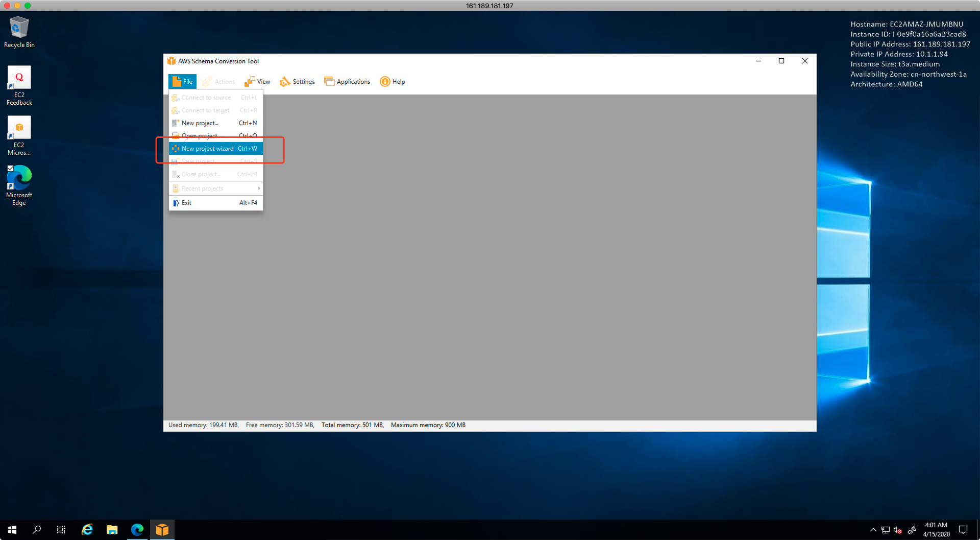Select the EC2 Feedback desktop shortcut
Screen dimensions: 980x540
tap(19, 85)
